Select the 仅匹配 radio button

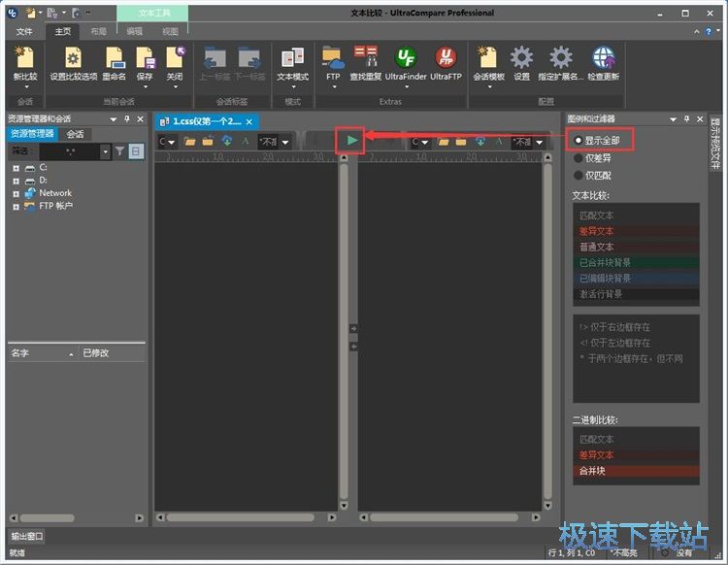pos(579,175)
